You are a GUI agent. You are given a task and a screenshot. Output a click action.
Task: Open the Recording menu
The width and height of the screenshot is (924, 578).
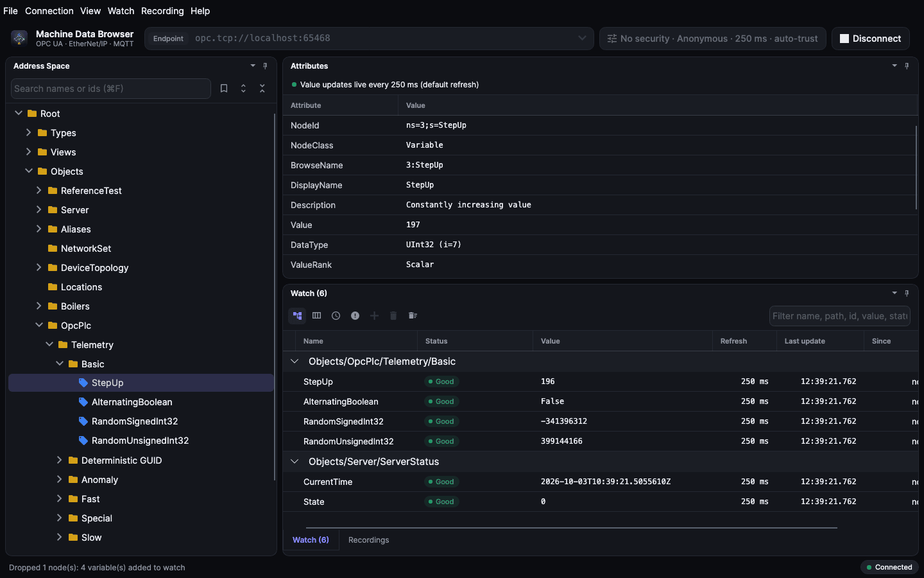pyautogui.click(x=162, y=11)
